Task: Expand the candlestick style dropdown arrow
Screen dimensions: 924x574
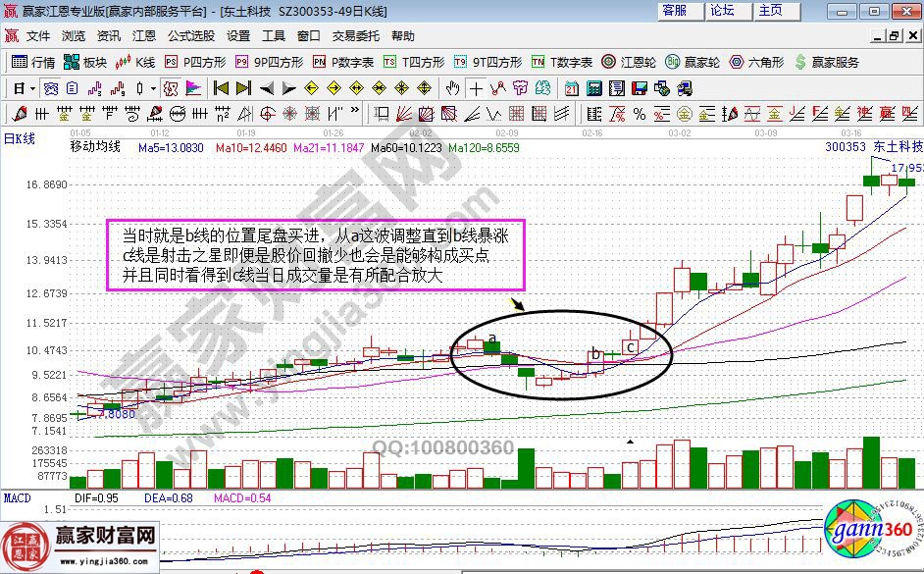Action: click(152, 88)
